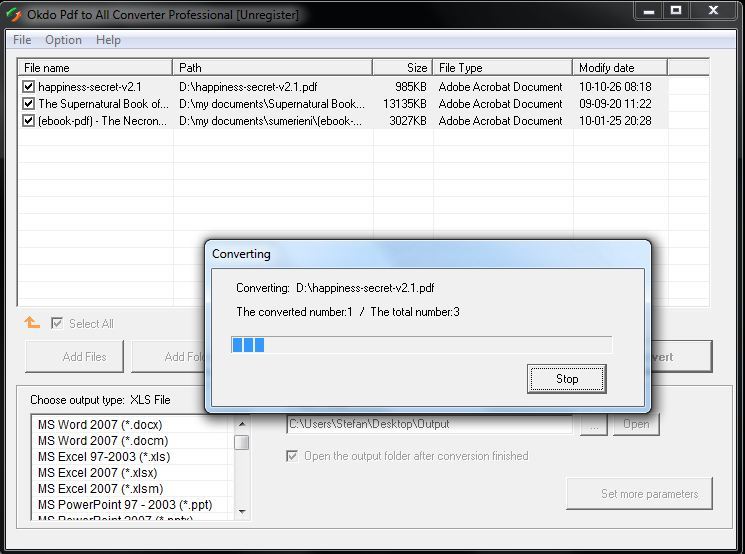Viewport: 745px width, 554px height.
Task: Close the Okdo converter window
Action: click(713, 10)
